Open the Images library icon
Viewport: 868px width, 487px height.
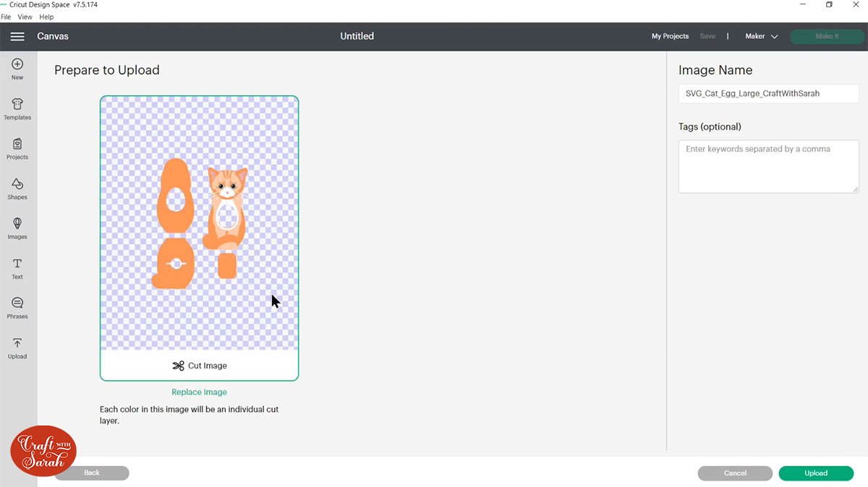pos(17,226)
